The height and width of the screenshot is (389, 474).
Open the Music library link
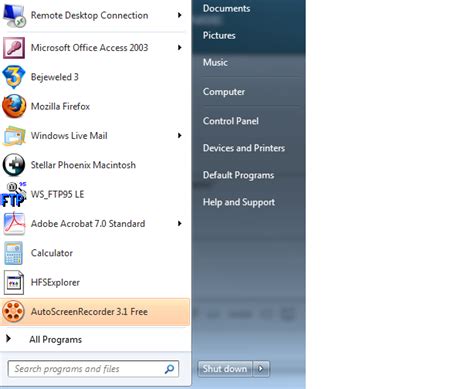click(x=215, y=62)
